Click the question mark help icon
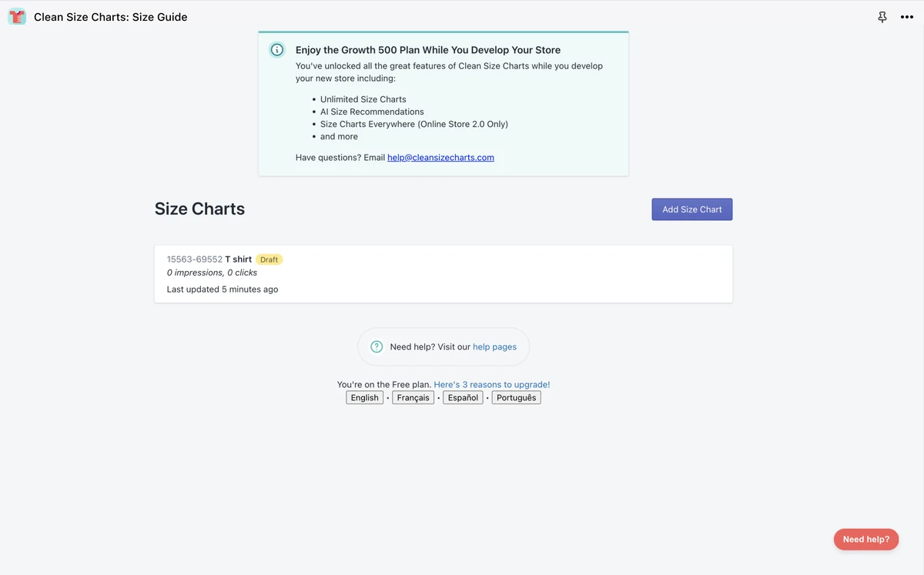 pos(377,347)
